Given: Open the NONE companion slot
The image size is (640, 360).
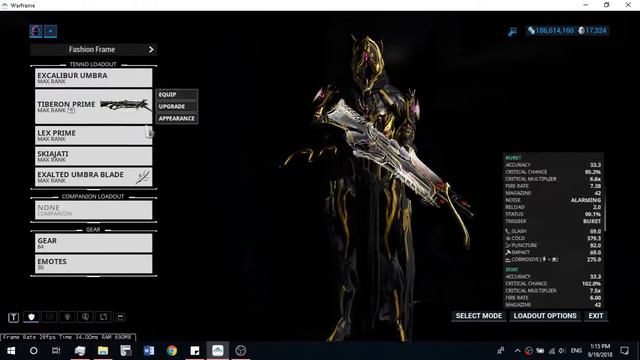Looking at the screenshot, I should coord(93,210).
